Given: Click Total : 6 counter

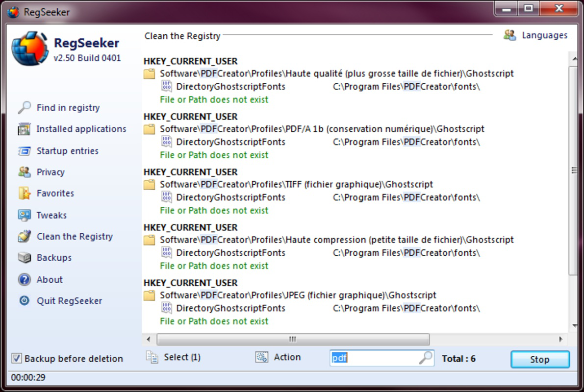Looking at the screenshot, I should (458, 359).
